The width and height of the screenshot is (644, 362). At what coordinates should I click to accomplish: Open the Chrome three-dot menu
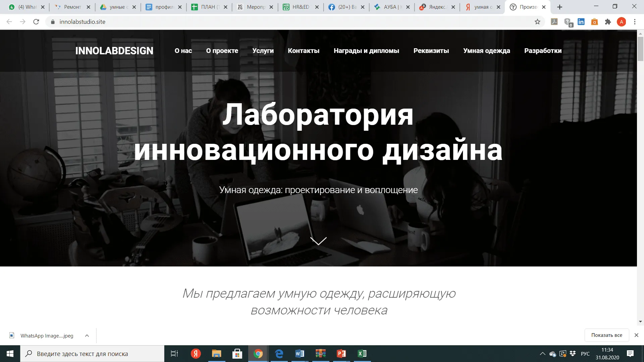click(x=635, y=22)
